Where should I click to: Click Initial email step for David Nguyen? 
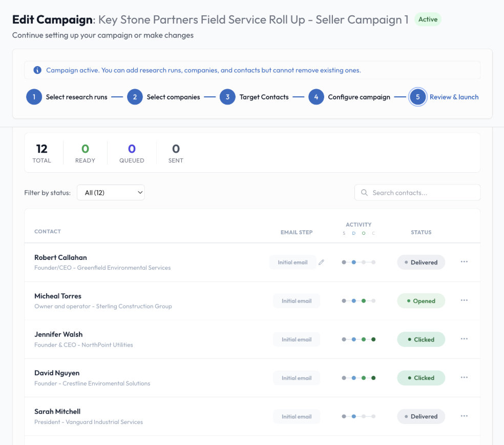point(297,378)
